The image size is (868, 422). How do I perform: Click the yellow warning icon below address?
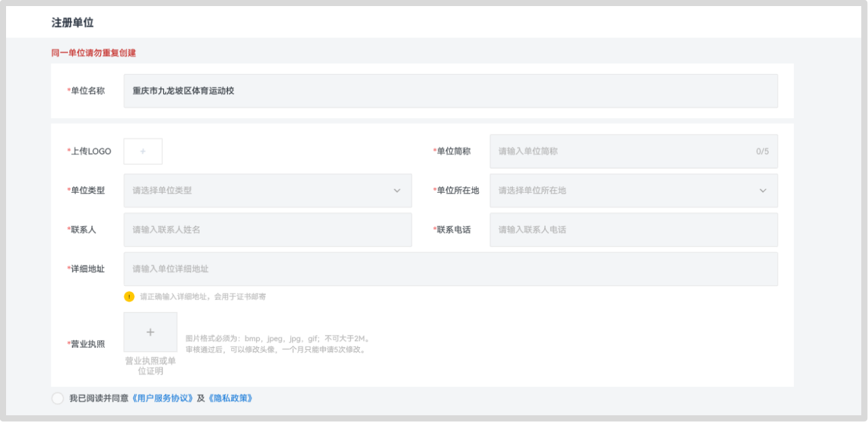point(129,297)
